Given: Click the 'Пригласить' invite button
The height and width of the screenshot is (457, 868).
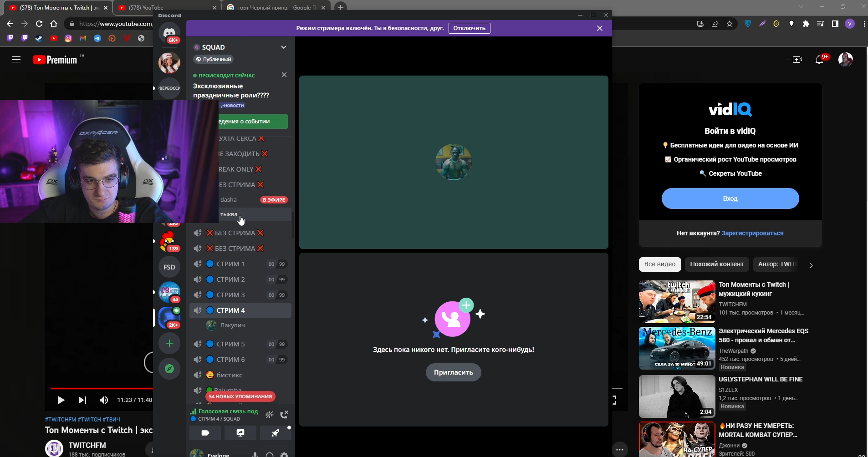Looking at the screenshot, I should click(x=453, y=372).
